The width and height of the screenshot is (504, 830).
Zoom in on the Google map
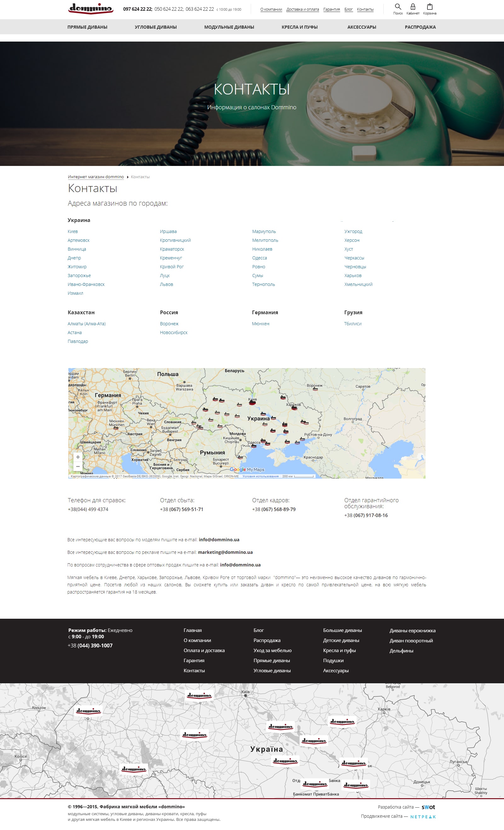point(78,457)
